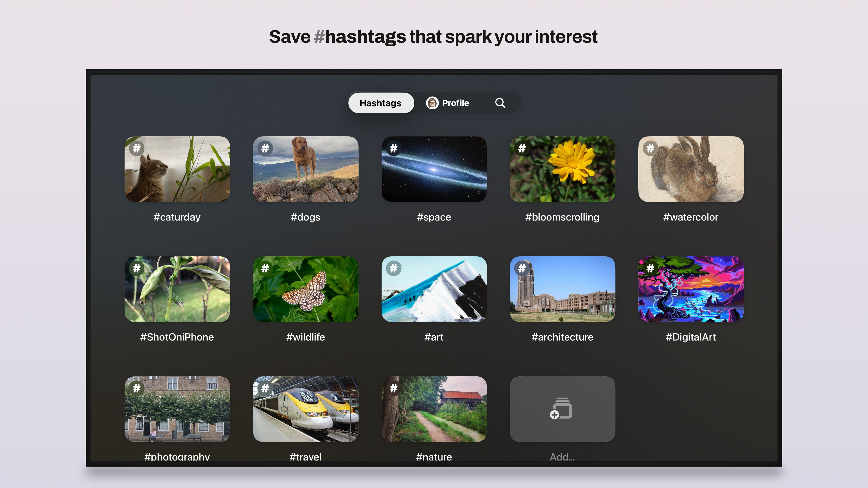The height and width of the screenshot is (488, 868).
Task: Open the #art mountain painting thumbnail
Action: [x=434, y=289]
